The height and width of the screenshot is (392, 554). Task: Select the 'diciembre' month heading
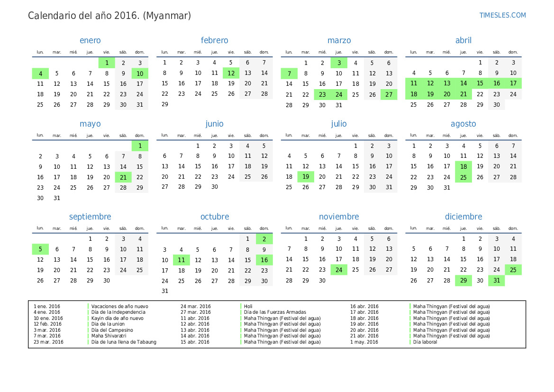[x=463, y=217]
